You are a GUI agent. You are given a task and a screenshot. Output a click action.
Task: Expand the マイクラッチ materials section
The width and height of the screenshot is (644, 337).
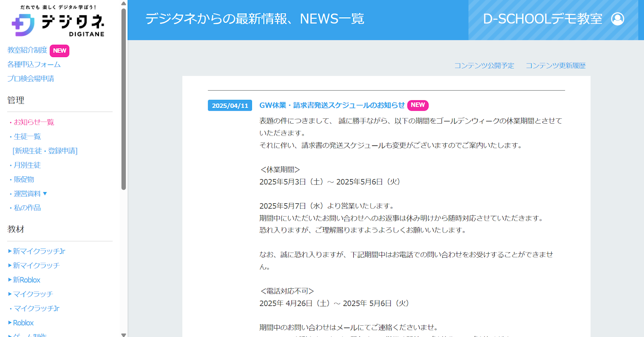(x=10, y=294)
